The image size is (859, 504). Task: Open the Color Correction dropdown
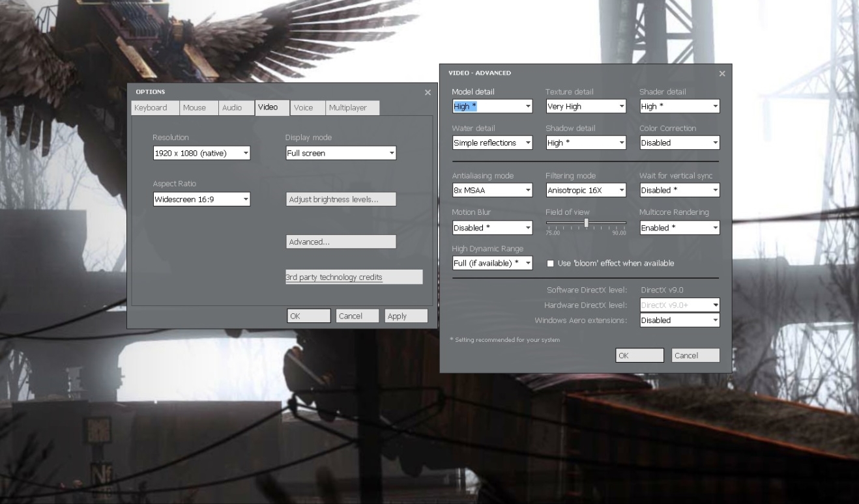tap(680, 143)
